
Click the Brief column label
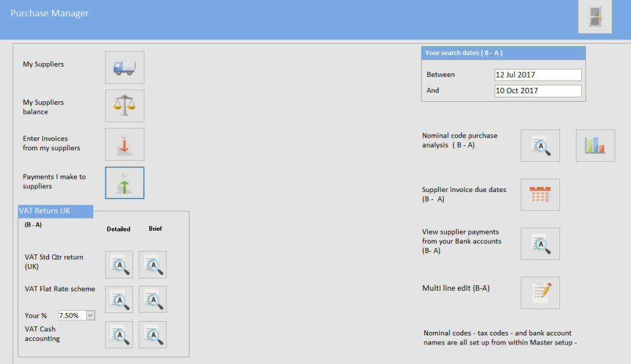tap(156, 229)
